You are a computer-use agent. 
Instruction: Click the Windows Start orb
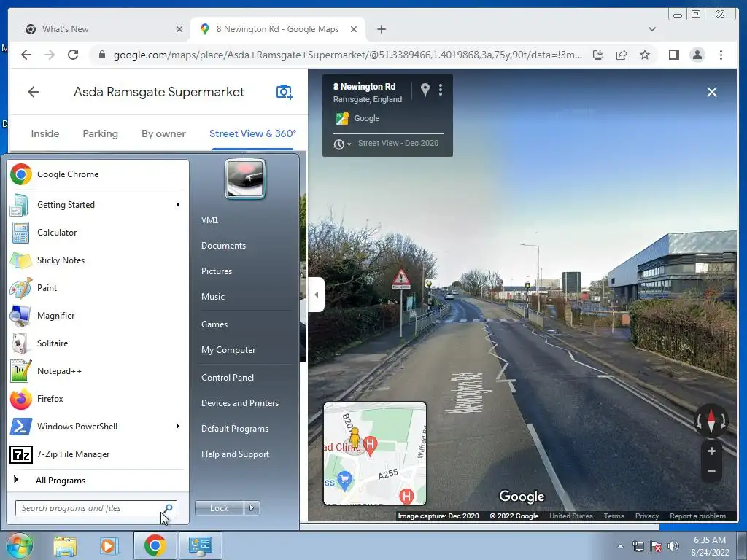(19, 545)
